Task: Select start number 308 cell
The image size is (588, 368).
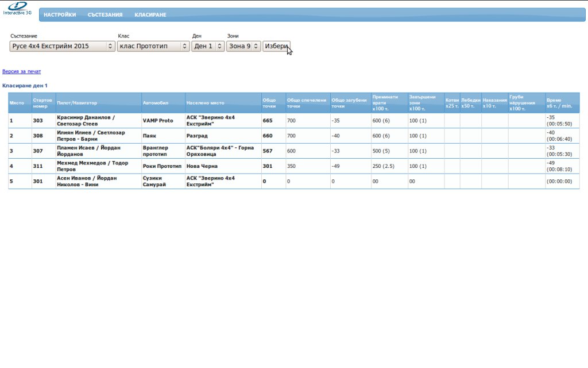Action: (x=44, y=136)
